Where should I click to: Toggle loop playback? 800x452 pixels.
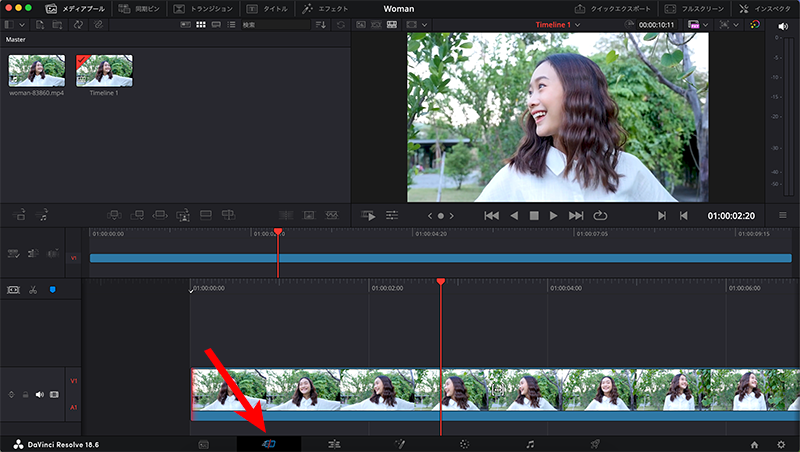click(x=600, y=216)
